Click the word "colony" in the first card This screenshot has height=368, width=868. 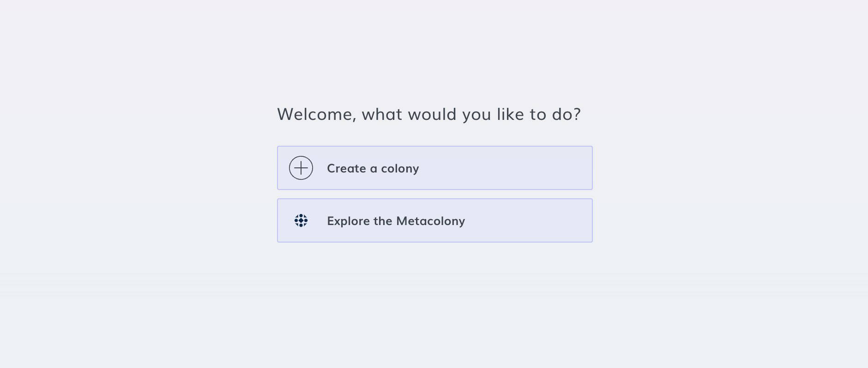pos(400,168)
